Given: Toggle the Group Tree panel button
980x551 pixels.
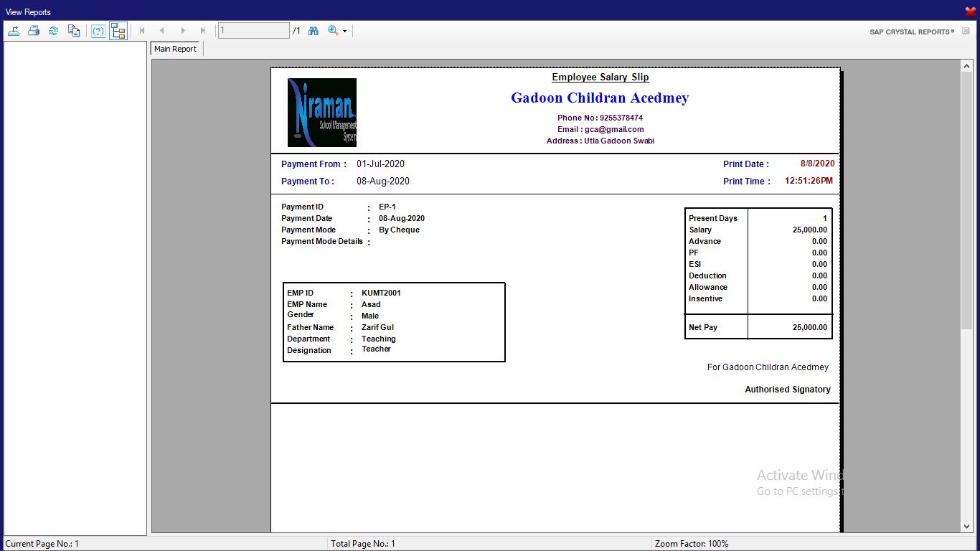Looking at the screenshot, I should click(x=118, y=31).
